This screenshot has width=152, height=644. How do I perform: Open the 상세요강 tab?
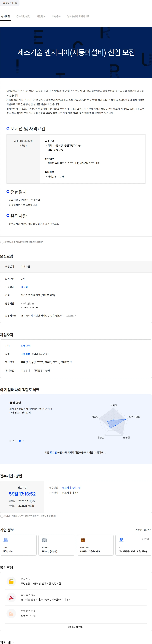[x=6, y=16]
